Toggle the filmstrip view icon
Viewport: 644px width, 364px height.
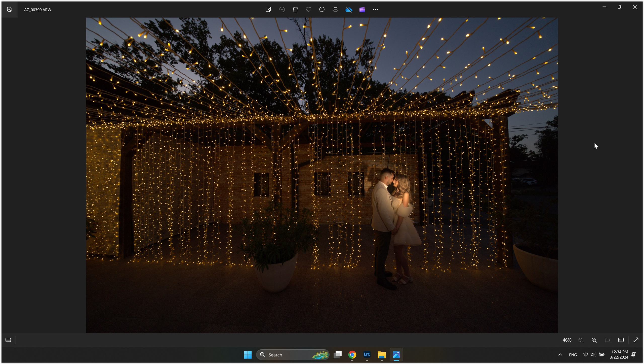pyautogui.click(x=8, y=340)
